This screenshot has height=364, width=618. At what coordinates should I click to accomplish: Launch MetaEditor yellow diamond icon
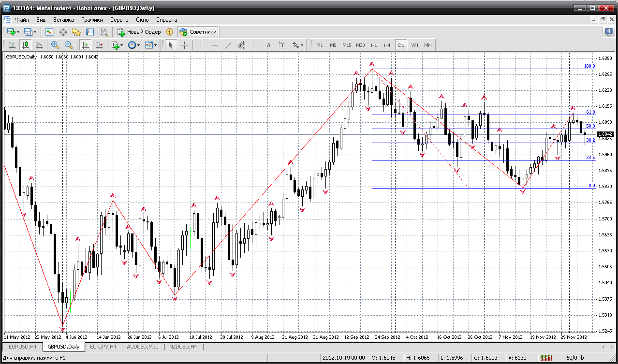coord(169,32)
